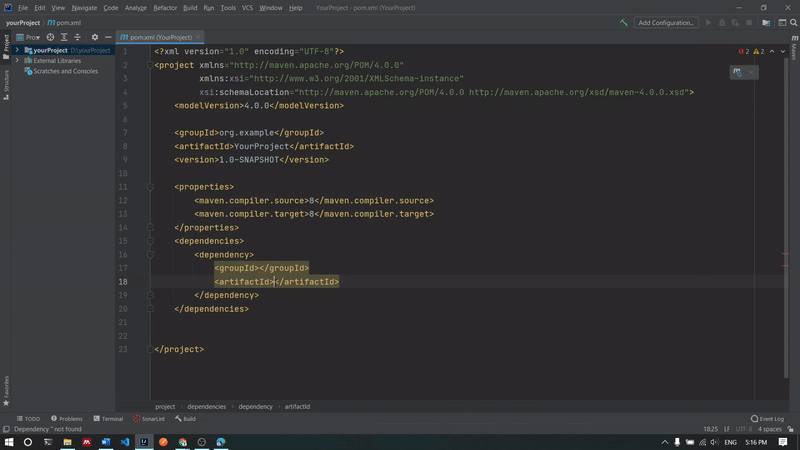This screenshot has width=800, height=450.
Task: Click the dependencies breadcrumb
Action: coord(206,407)
